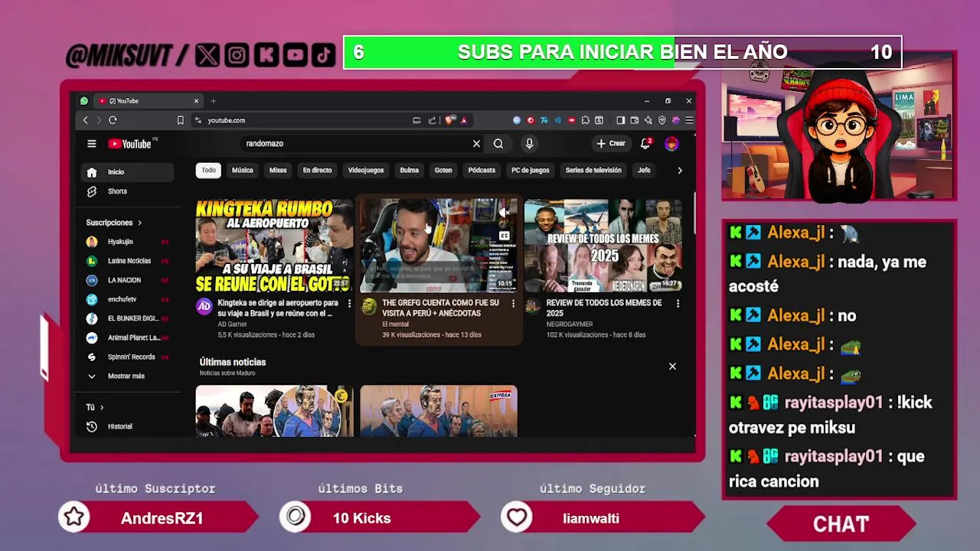Image resolution: width=980 pixels, height=551 pixels.
Task: Open EL BUNKER DIGI... channel
Action: tap(127, 318)
